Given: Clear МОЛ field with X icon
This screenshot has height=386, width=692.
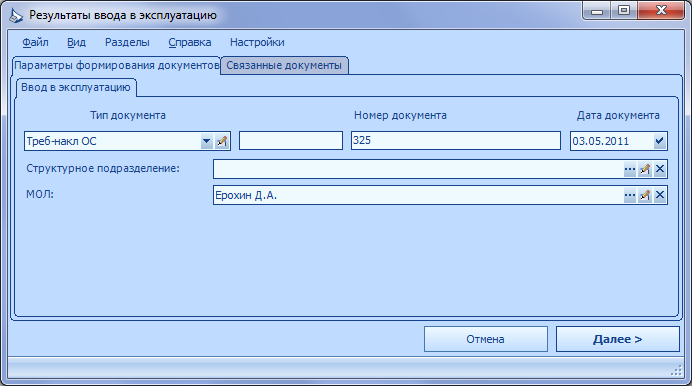Looking at the screenshot, I should click(660, 195).
